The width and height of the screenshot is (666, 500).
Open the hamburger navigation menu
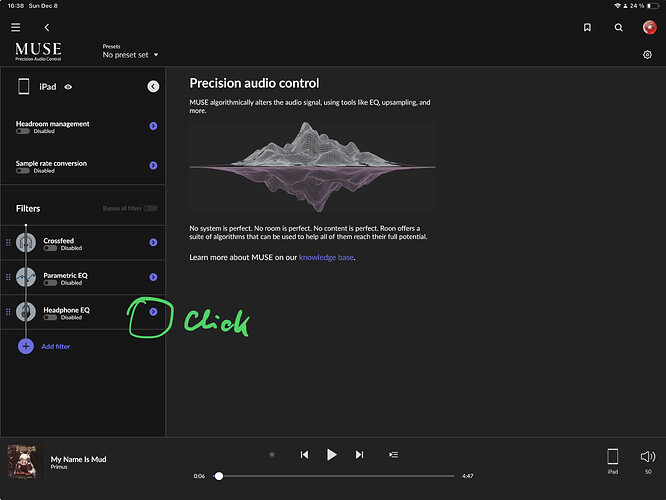click(16, 28)
